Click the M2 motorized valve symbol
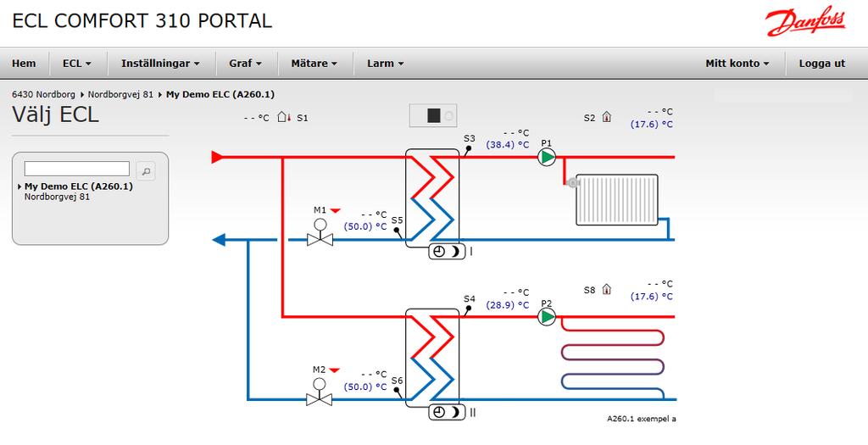 pyautogui.click(x=320, y=392)
